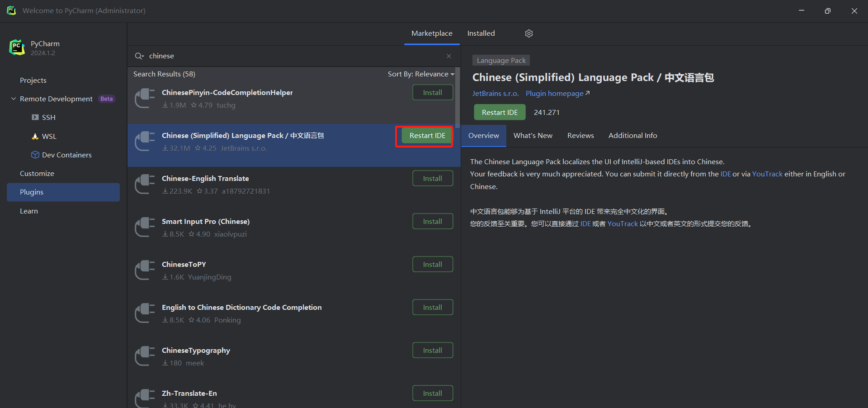Image resolution: width=868 pixels, height=408 pixels.
Task: Open Dev Containers entry
Action: [x=61, y=155]
